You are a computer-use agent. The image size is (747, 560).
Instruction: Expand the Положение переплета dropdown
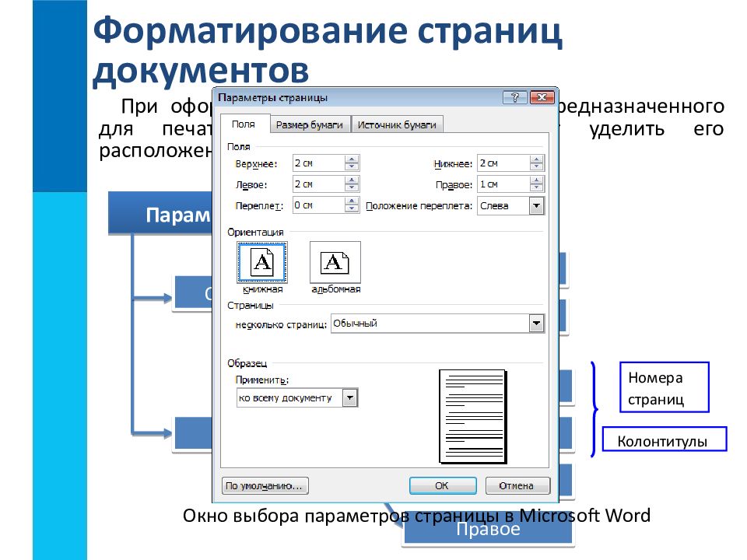536,206
